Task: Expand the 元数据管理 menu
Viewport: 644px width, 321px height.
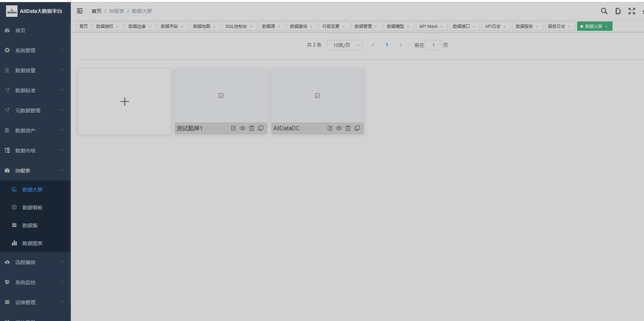Action: (x=35, y=111)
